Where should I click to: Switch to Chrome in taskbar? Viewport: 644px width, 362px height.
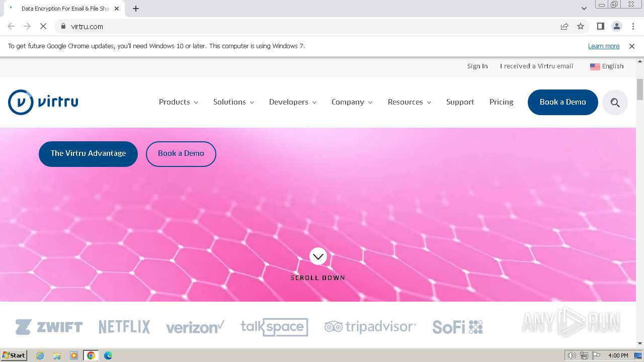tap(91, 355)
